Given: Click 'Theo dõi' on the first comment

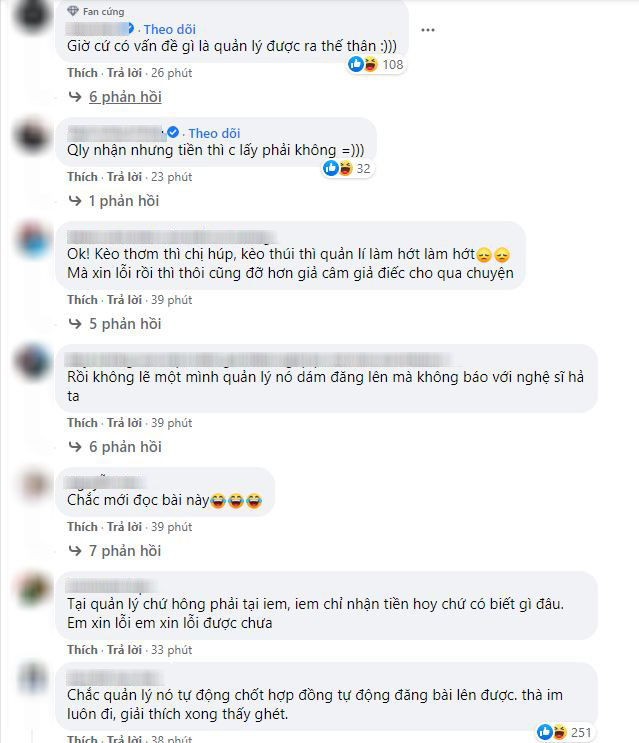Looking at the screenshot, I should tap(170, 29).
